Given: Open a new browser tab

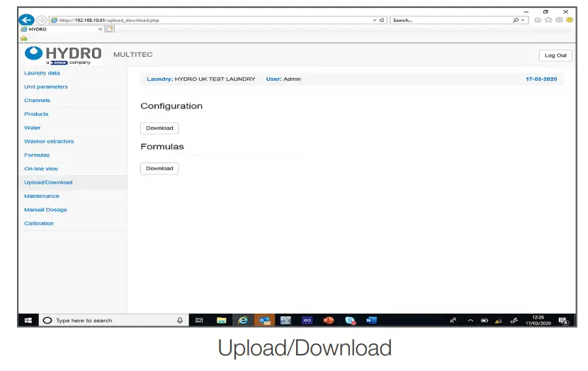Looking at the screenshot, I should tap(110, 29).
